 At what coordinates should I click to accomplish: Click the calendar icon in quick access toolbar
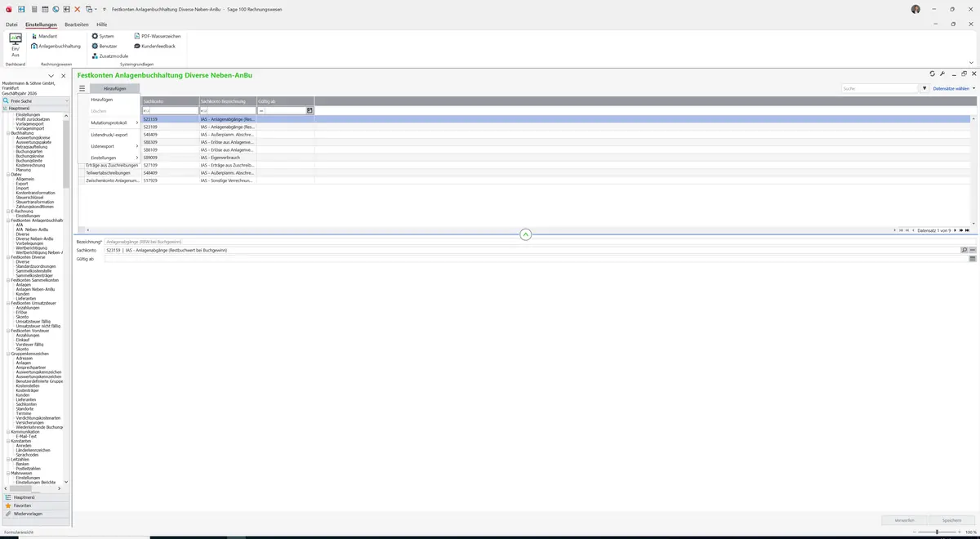click(x=44, y=9)
